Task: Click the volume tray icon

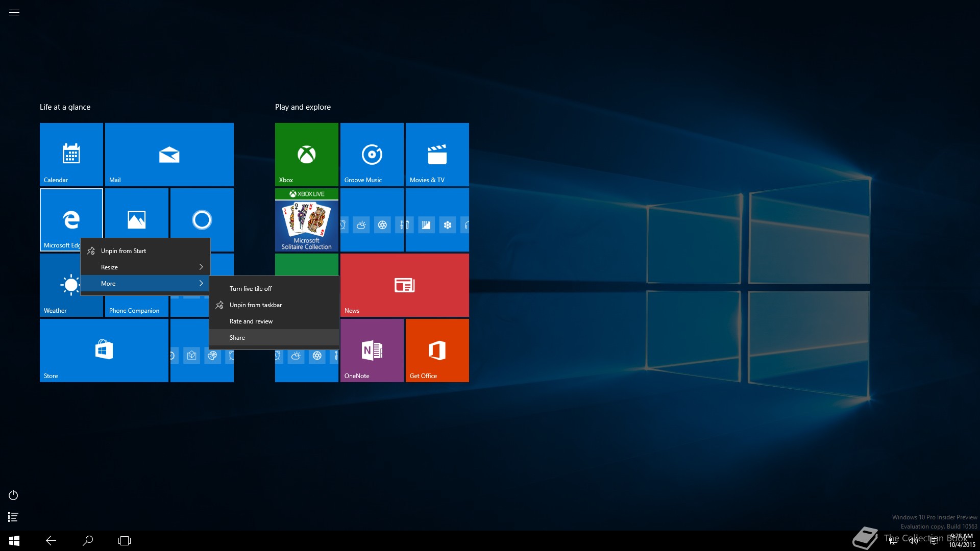Action: (x=914, y=541)
